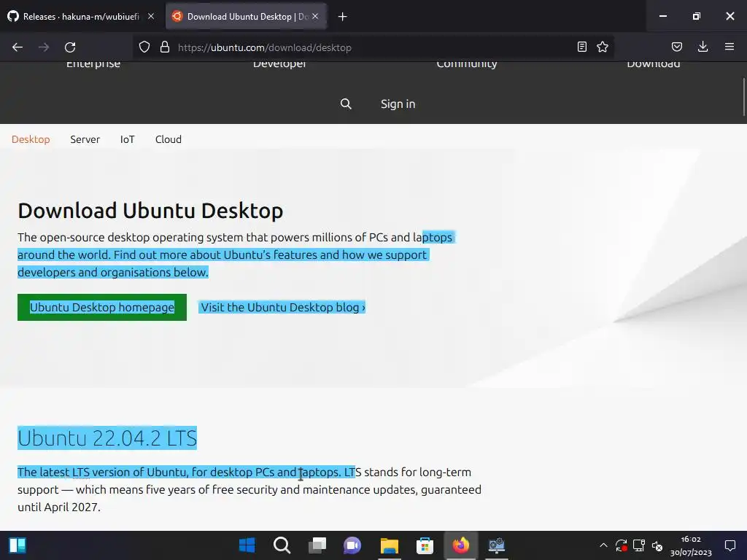Viewport: 747px width, 560px height.
Task: Click the Ubuntu 22.04.2 LTS heading
Action: tap(107, 437)
